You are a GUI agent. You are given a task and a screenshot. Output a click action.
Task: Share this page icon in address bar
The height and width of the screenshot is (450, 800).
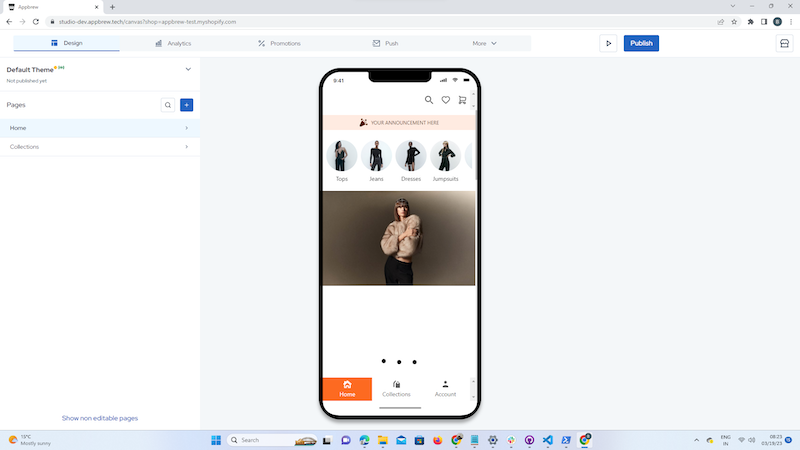(720, 22)
